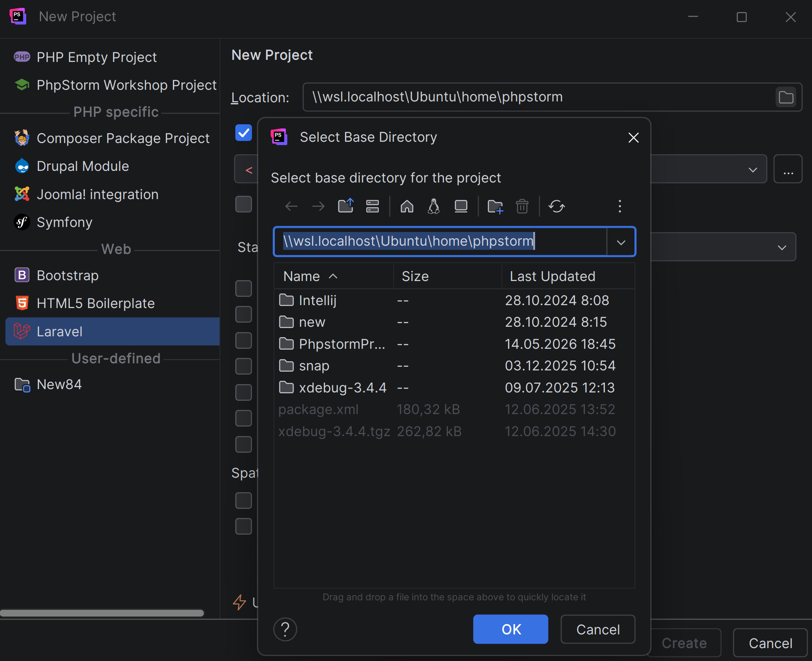
Task: Go to parent directory icon
Action: point(346,206)
